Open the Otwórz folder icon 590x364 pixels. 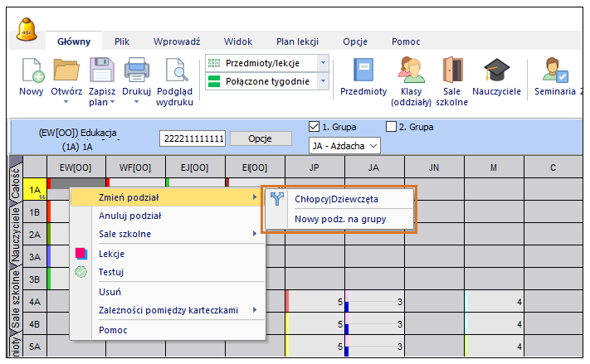(66, 72)
